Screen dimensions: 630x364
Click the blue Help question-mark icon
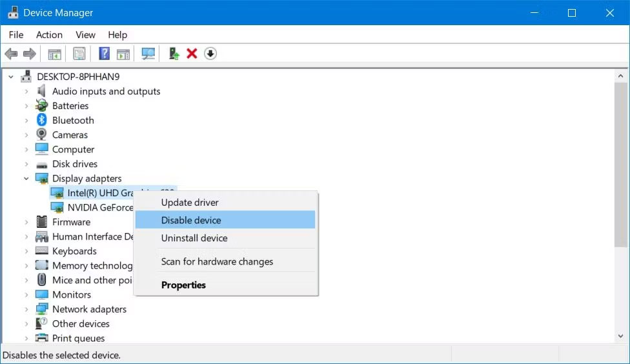[104, 54]
